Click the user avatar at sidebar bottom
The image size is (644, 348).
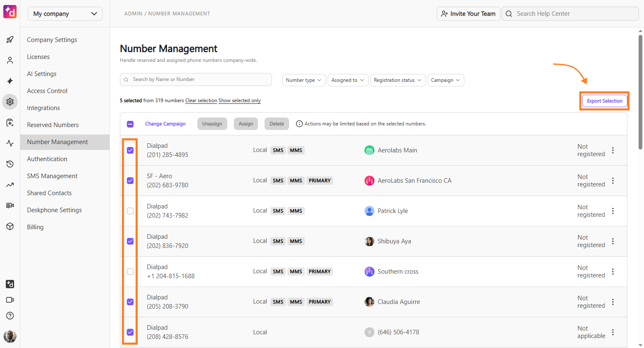click(10, 336)
